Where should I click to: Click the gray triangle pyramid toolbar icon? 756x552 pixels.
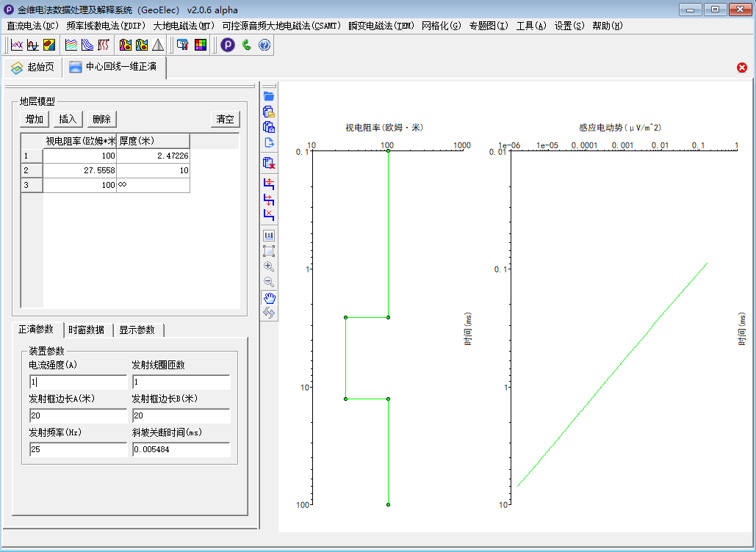tap(158, 46)
